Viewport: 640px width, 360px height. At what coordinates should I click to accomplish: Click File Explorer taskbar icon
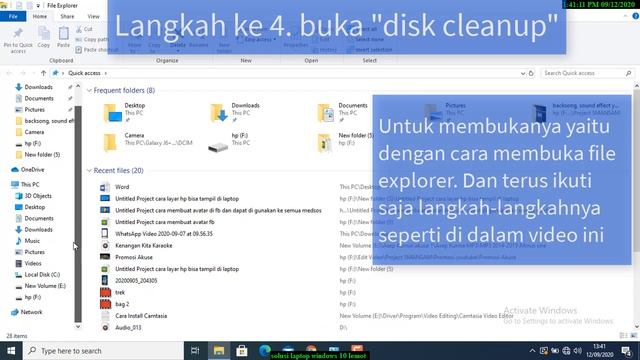(219, 351)
